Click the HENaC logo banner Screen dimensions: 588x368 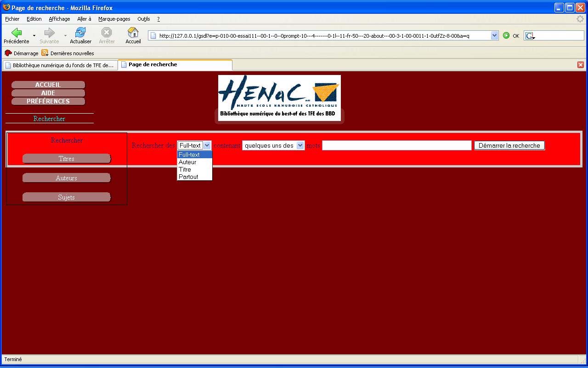click(x=279, y=98)
